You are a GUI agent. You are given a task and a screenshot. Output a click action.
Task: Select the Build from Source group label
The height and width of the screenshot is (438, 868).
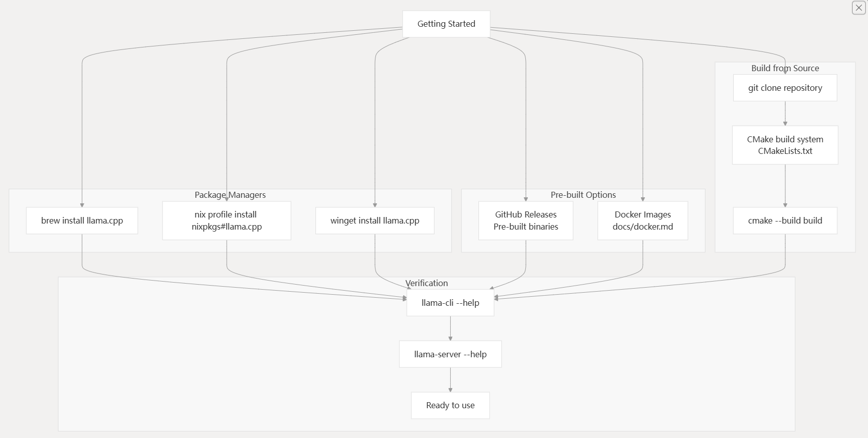(785, 68)
